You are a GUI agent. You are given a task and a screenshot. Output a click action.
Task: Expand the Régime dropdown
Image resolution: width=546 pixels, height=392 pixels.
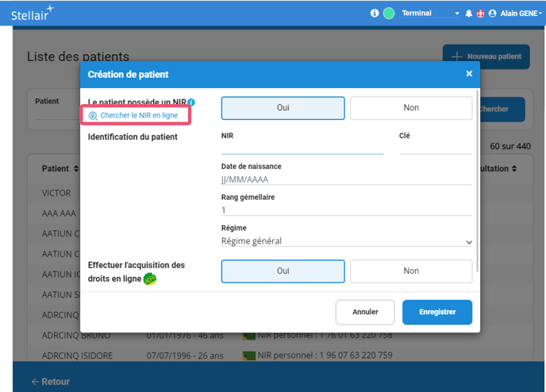[x=346, y=241]
